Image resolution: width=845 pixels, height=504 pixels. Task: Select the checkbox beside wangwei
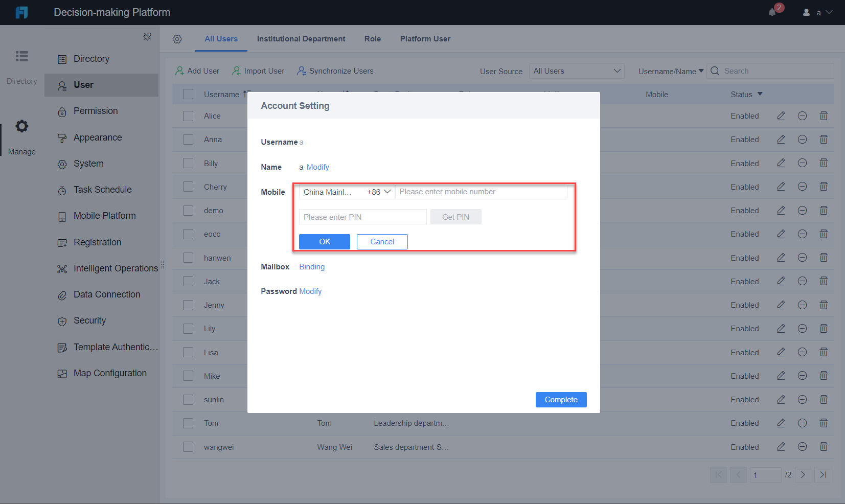click(188, 447)
